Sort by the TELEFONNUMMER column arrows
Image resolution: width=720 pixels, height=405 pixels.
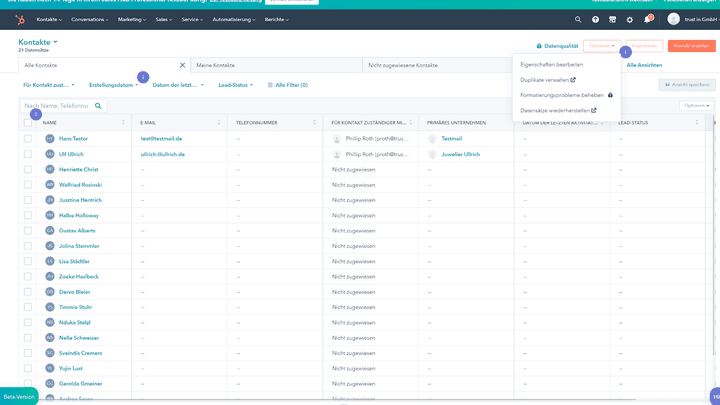coord(315,123)
